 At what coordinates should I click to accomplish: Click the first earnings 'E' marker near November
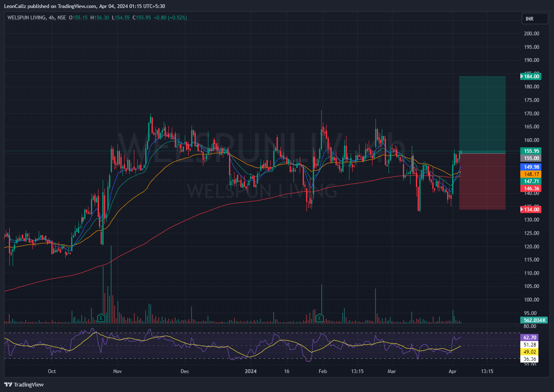(x=101, y=318)
